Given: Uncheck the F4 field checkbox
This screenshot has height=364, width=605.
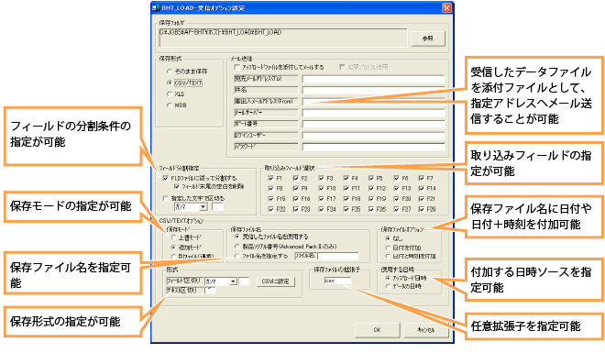Looking at the screenshot, I should 346,178.
